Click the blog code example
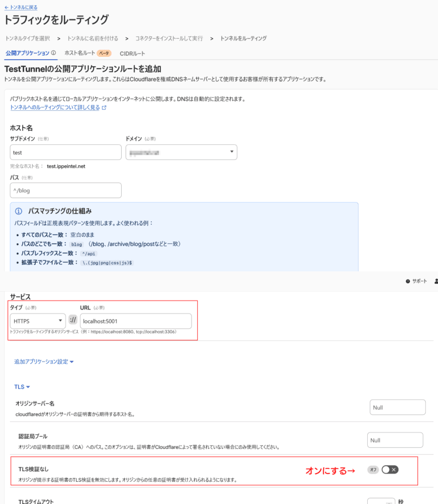This screenshot has height=504, width=438. [77, 244]
